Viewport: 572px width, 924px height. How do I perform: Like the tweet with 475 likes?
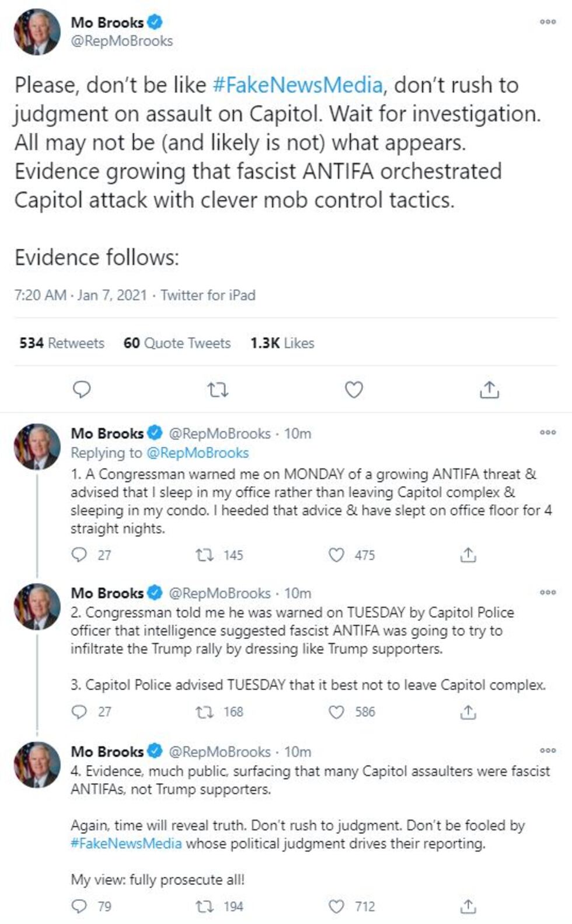[337, 555]
